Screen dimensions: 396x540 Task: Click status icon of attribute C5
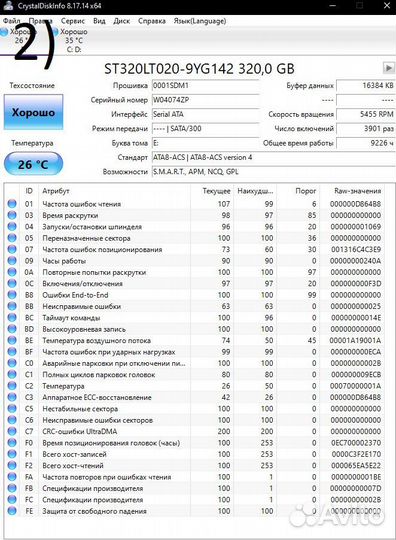(x=12, y=408)
